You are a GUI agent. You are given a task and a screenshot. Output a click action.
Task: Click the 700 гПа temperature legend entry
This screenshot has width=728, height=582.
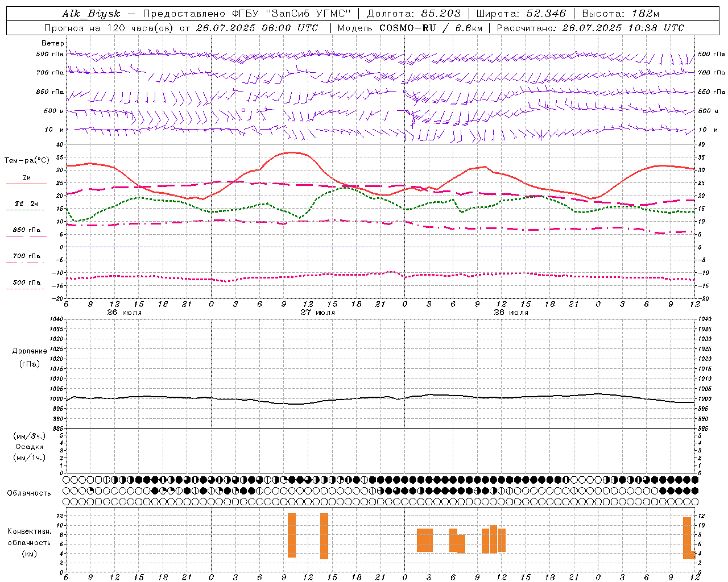point(27,256)
